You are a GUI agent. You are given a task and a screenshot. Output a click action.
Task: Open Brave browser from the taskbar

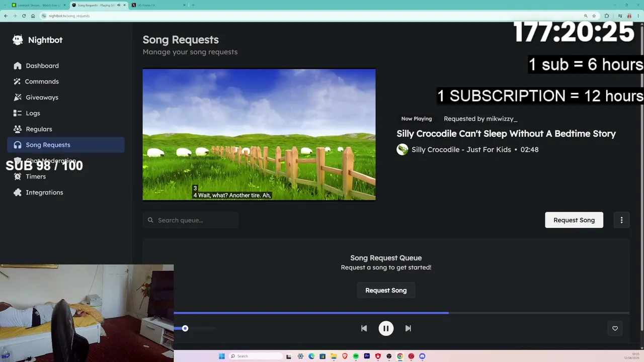[345, 356]
